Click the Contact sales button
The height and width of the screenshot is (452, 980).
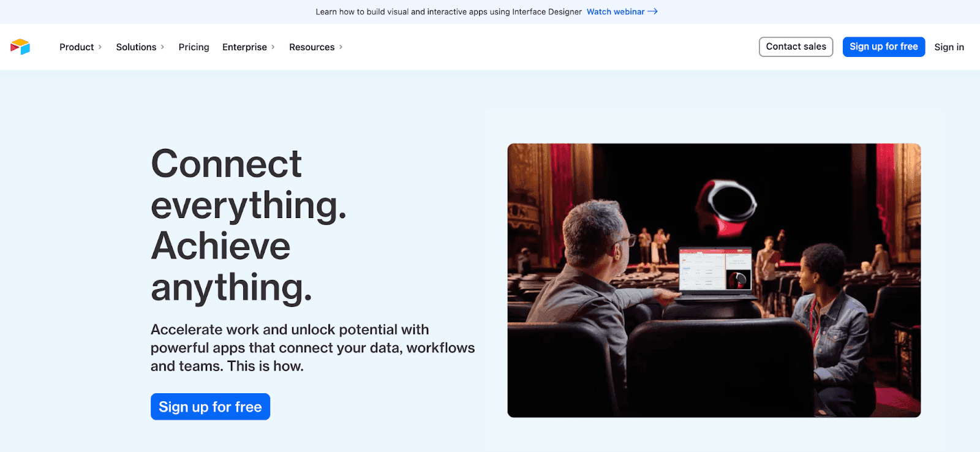click(796, 47)
